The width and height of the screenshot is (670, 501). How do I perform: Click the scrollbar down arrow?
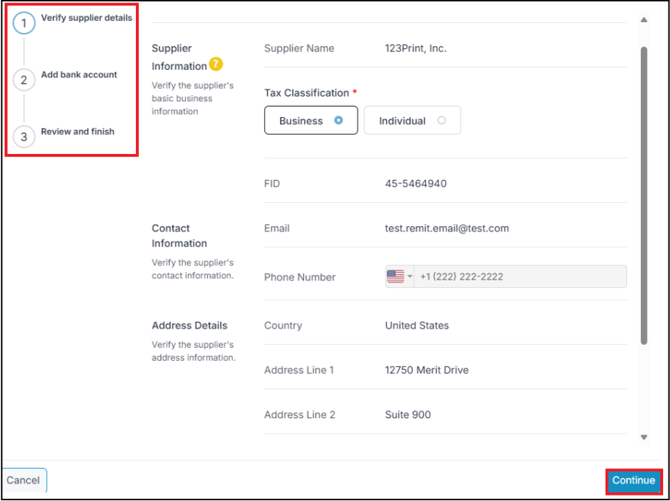tap(643, 437)
